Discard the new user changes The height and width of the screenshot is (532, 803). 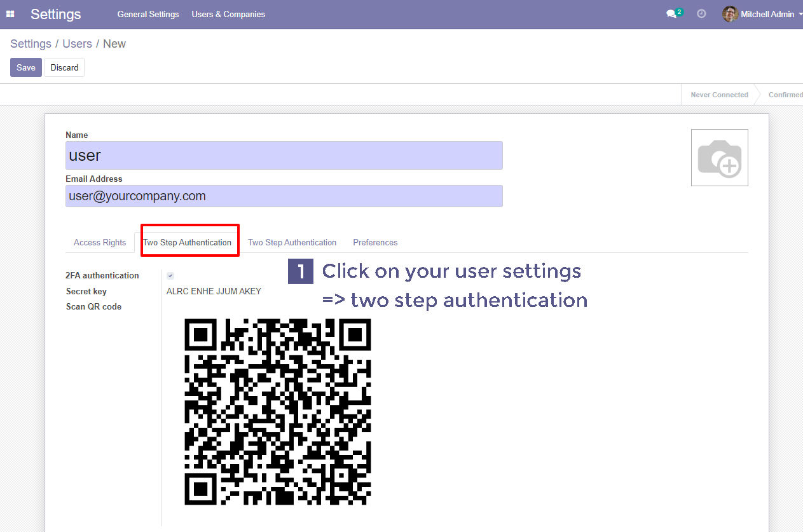pyautogui.click(x=64, y=67)
